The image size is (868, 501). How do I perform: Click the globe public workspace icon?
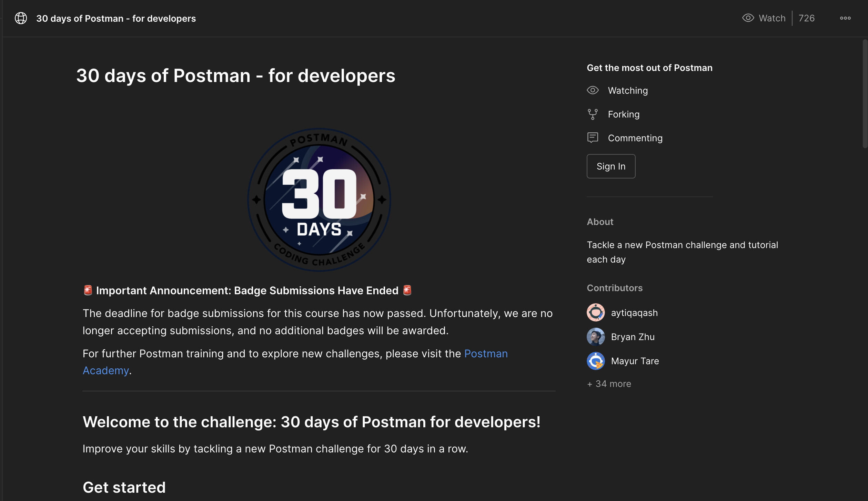[x=21, y=18]
